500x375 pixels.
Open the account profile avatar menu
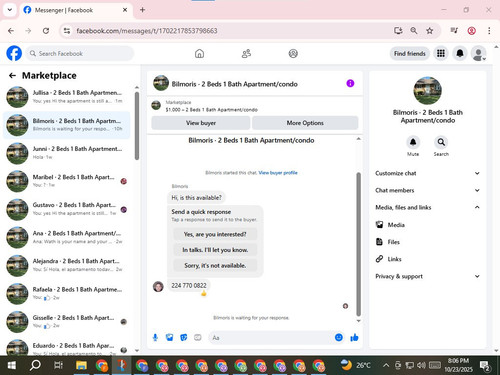[x=478, y=53]
